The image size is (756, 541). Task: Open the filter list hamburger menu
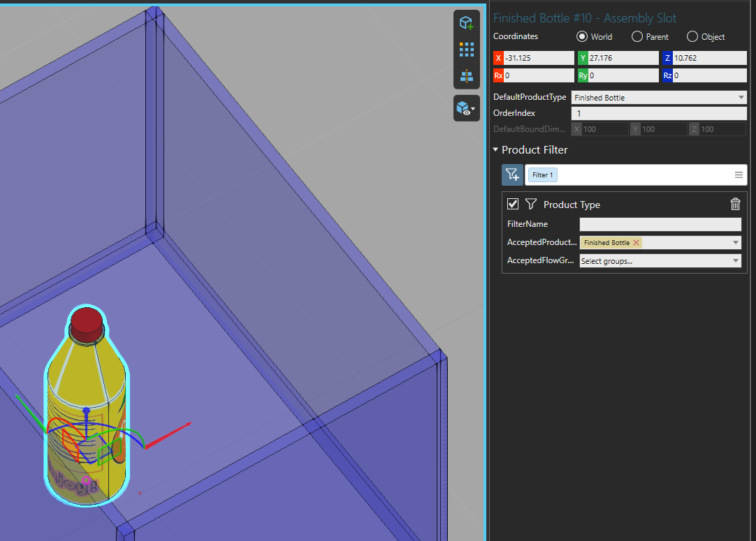tap(739, 175)
